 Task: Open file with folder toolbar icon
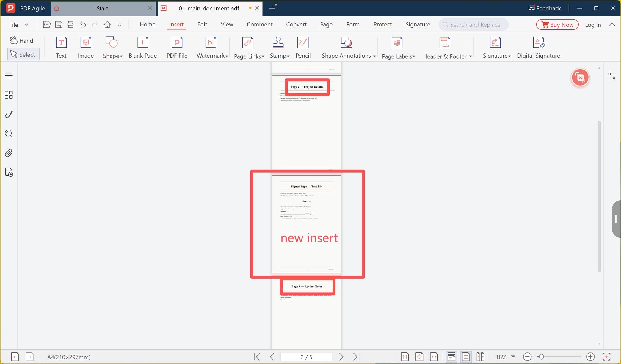[47, 25]
